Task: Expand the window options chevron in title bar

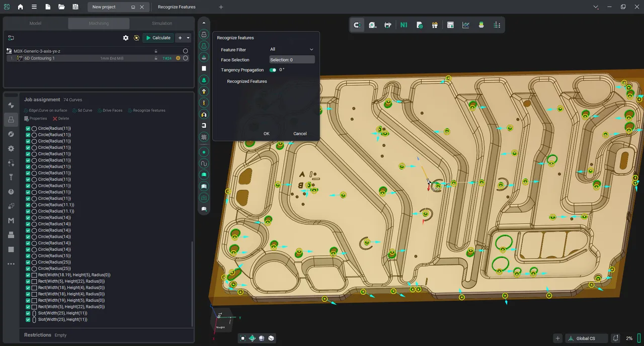Action: point(596,7)
